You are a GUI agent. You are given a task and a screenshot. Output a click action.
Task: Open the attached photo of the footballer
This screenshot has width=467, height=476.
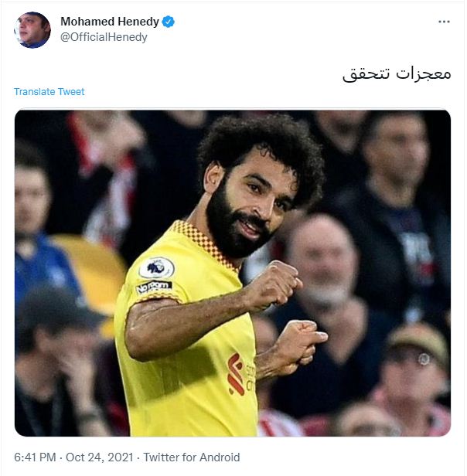233,274
